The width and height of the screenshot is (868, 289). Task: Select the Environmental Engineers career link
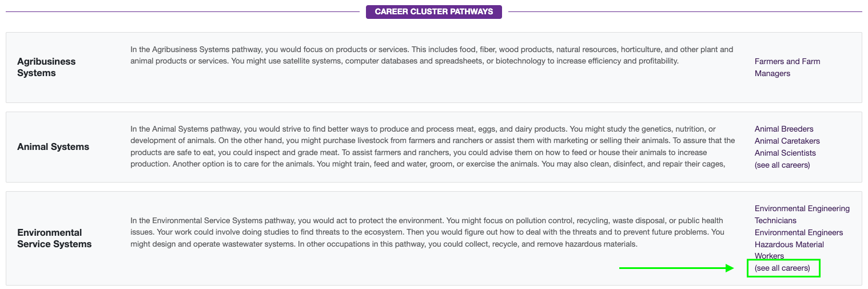(799, 232)
